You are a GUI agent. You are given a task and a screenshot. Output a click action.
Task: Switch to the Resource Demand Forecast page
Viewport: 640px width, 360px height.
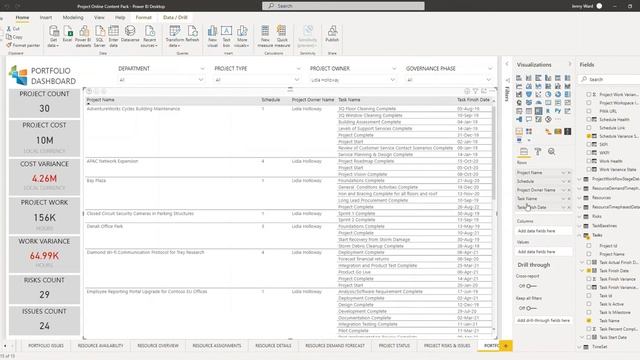point(335,346)
